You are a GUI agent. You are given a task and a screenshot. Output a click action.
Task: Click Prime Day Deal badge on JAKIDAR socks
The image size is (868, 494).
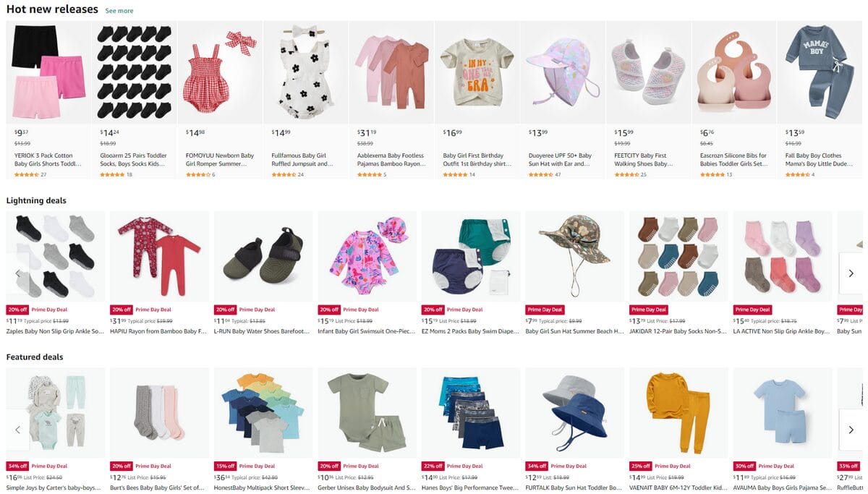tap(650, 310)
